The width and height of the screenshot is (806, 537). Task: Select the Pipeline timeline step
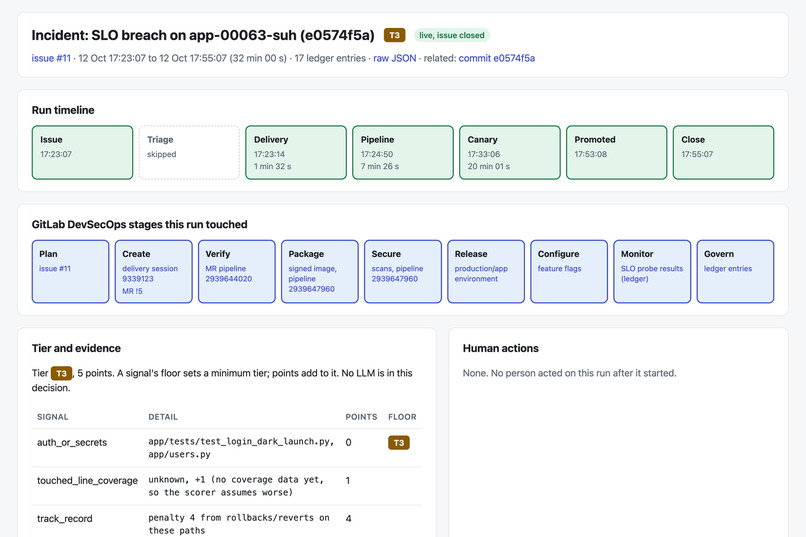point(403,153)
